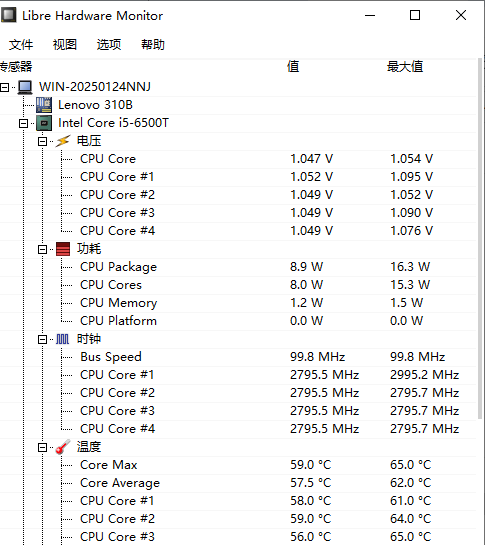Screen dimensions: 485x545
Task: Open the 帮助 menu
Action: (x=153, y=44)
